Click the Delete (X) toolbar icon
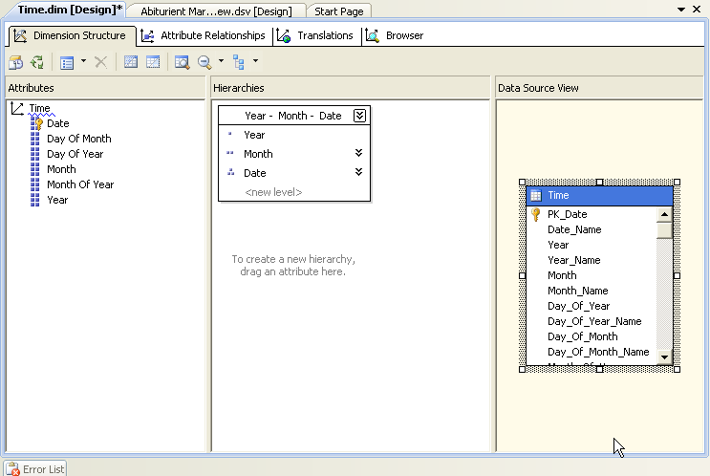This screenshot has height=476, width=710. click(x=100, y=62)
